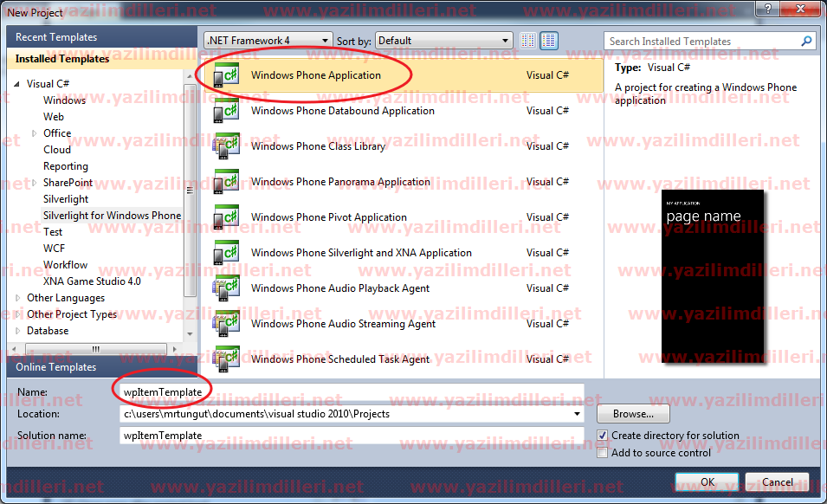Click the Browse button
Image resolution: width=827 pixels, height=504 pixels.
pyautogui.click(x=632, y=413)
